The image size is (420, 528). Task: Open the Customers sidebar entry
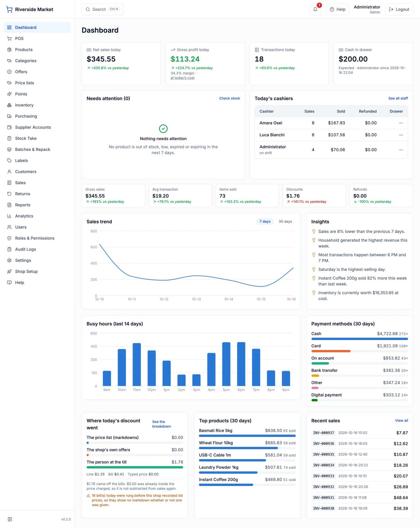(37, 172)
